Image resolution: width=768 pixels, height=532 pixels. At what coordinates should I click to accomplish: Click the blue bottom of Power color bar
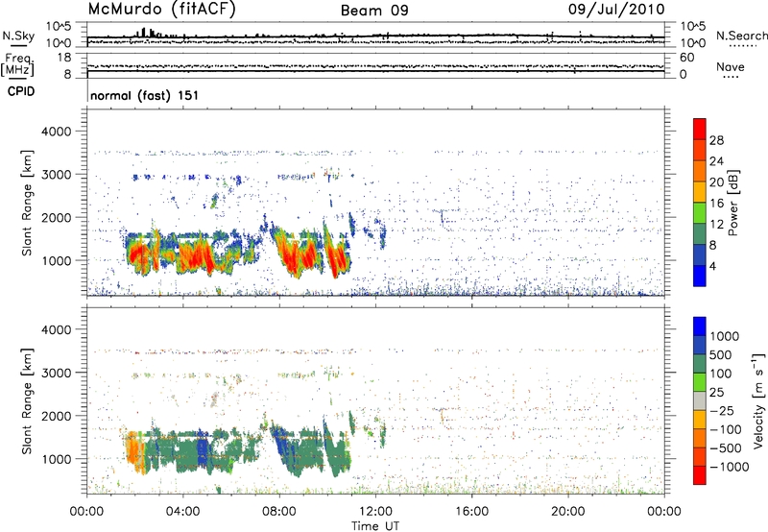[x=700, y=276]
